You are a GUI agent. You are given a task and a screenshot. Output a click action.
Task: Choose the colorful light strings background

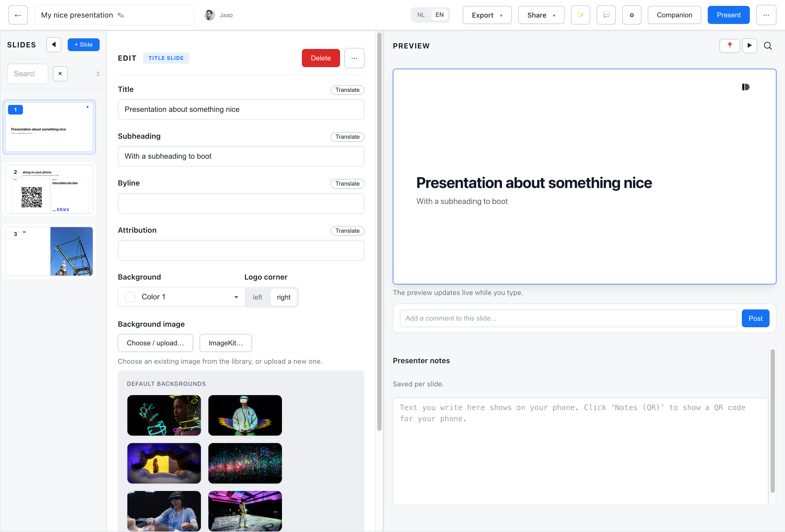245,463
